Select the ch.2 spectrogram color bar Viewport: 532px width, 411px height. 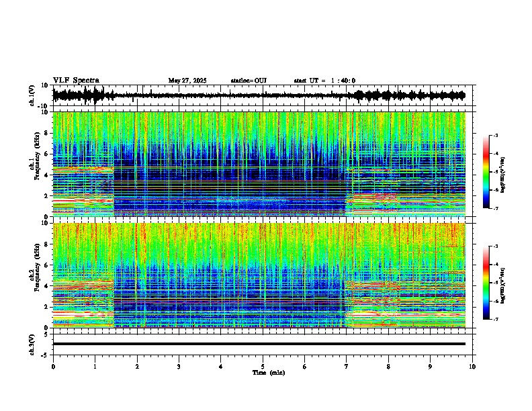pyautogui.click(x=486, y=283)
